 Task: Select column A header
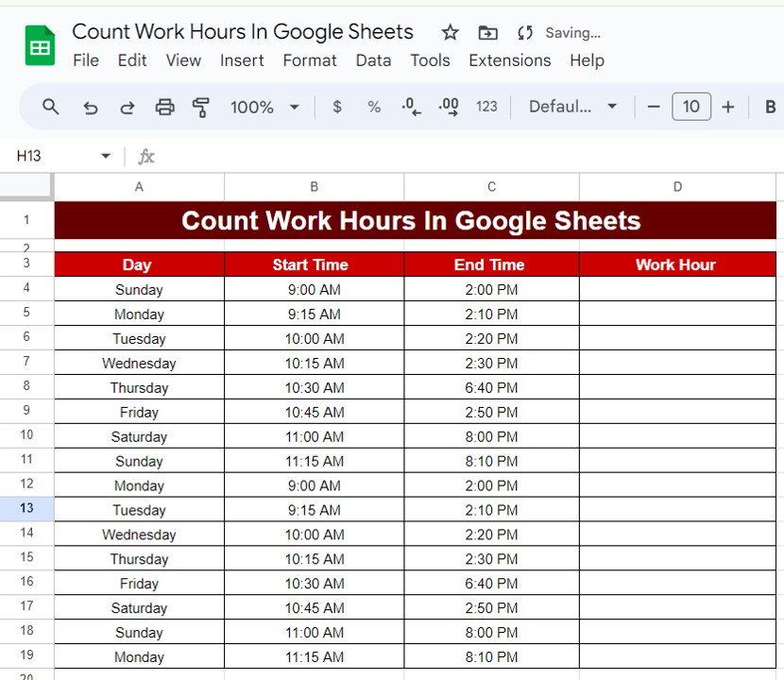pos(139,187)
